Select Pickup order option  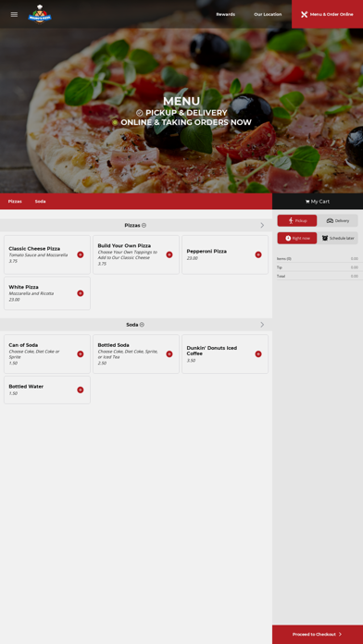(297, 220)
